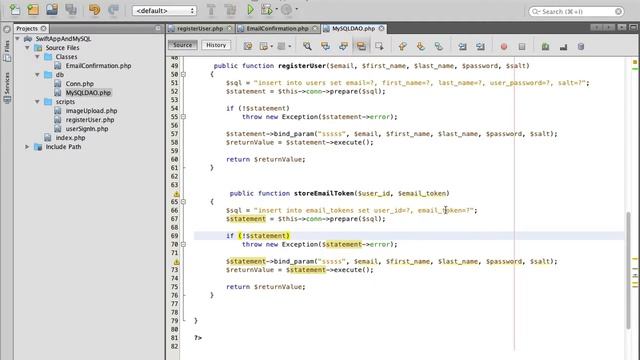Open the Debug Project dropdown arrow
Image resolution: width=640 pixels, height=360 pixels.
coord(276,9)
